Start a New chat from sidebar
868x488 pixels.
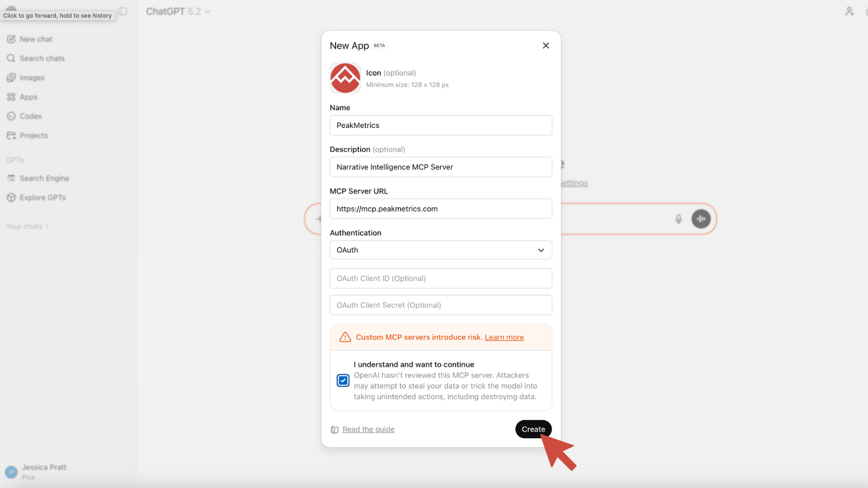coord(36,39)
